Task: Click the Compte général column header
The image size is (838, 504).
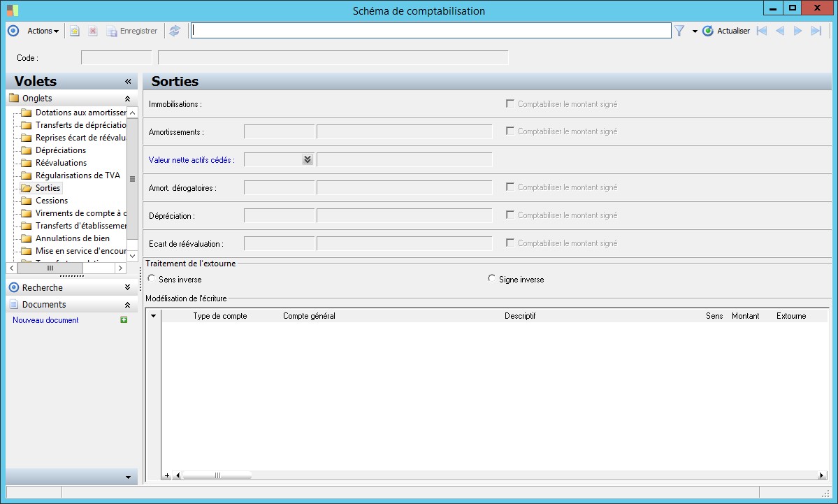Action: click(309, 316)
